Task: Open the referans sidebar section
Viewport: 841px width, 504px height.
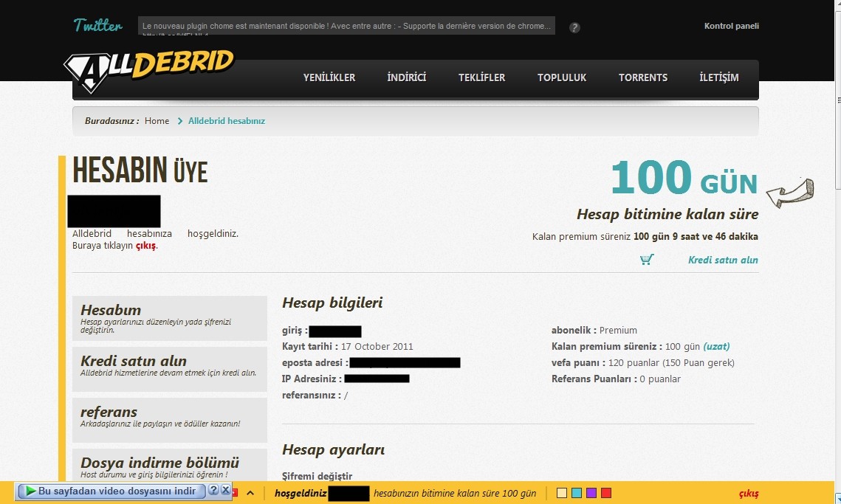Action: [170, 420]
